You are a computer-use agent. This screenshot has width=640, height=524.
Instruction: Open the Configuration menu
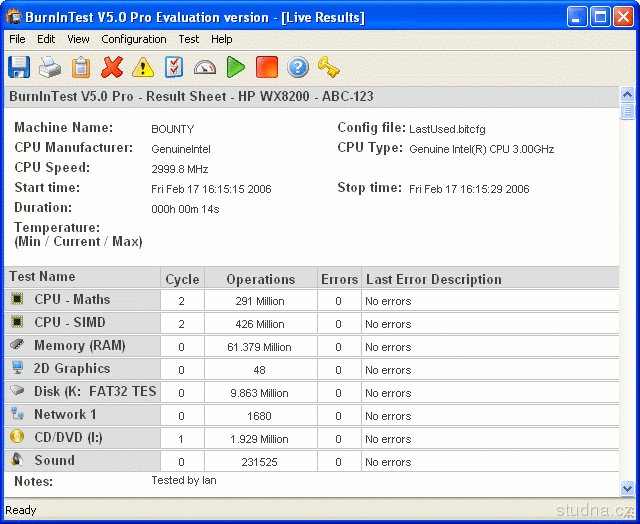click(x=134, y=39)
